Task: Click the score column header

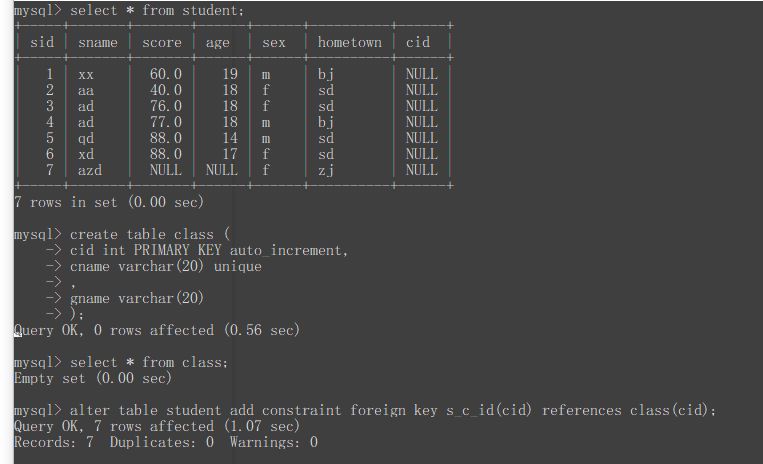Action: pos(162,42)
